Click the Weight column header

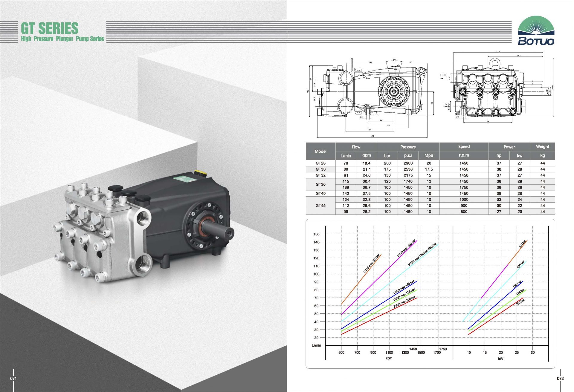tap(542, 146)
